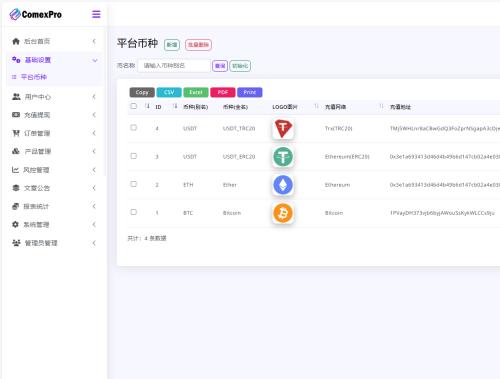Click the USDT_TRC20 Tron logo image

(283, 129)
